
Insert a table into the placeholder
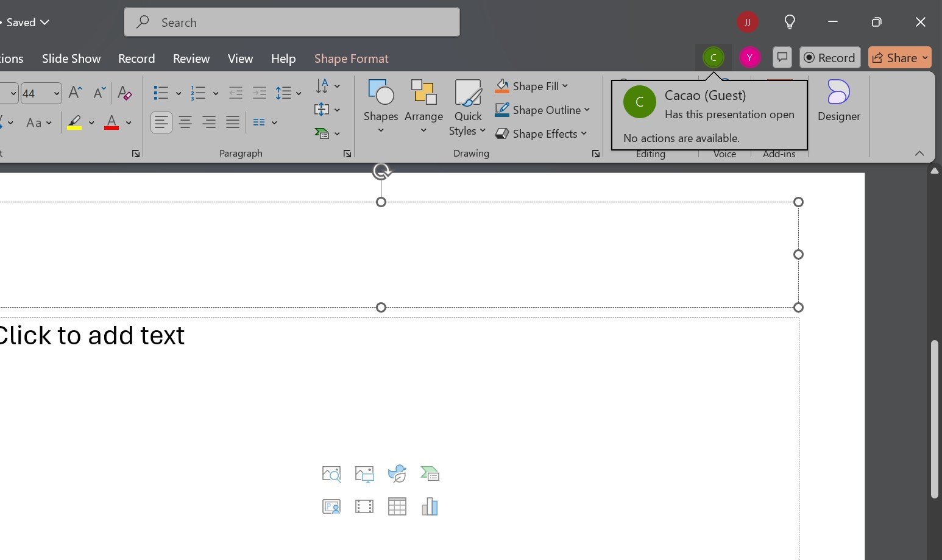pos(397,506)
